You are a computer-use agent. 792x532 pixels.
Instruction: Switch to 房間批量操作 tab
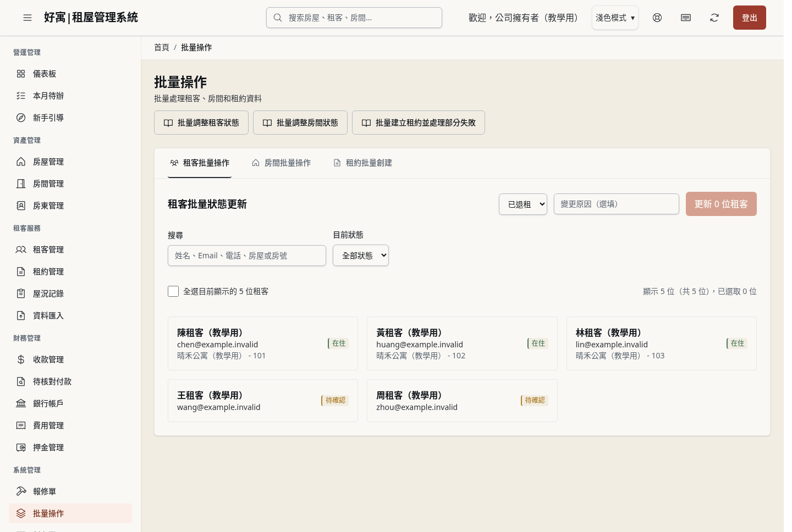(281, 163)
